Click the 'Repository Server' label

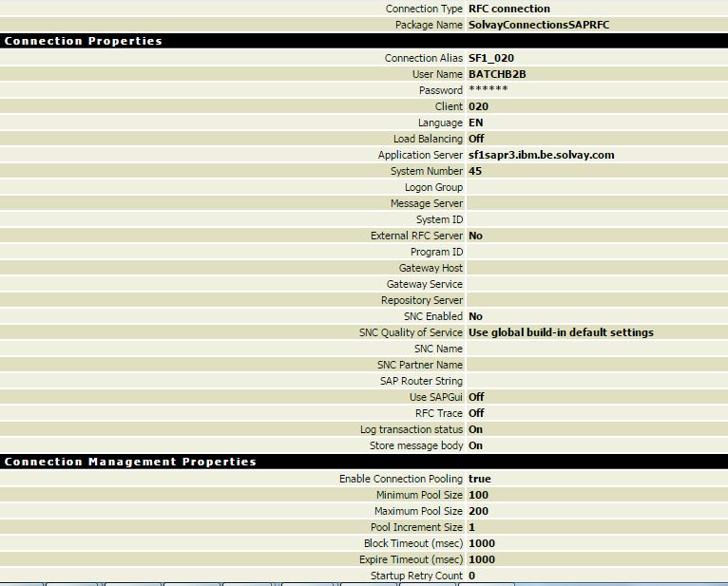pos(422,300)
